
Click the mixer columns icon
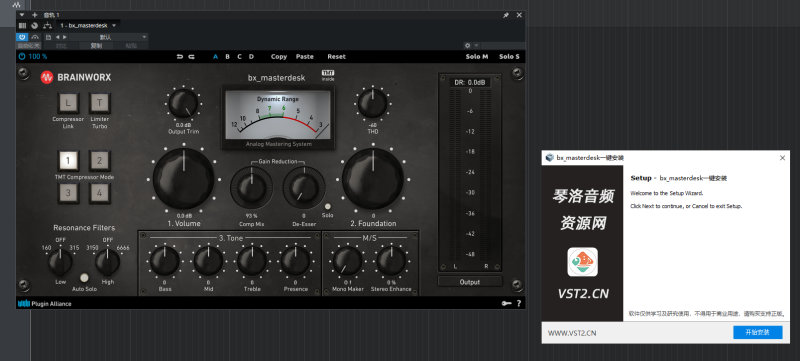(22, 25)
